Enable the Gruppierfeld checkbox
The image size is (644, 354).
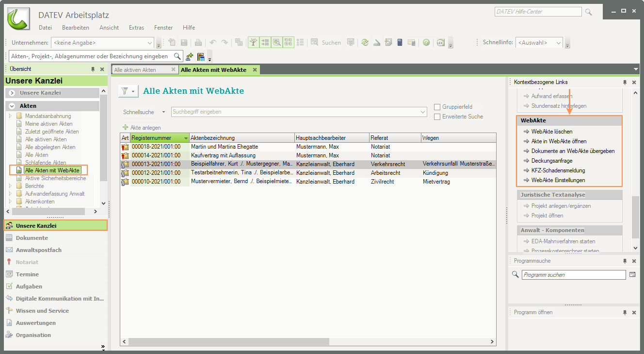tap(437, 107)
